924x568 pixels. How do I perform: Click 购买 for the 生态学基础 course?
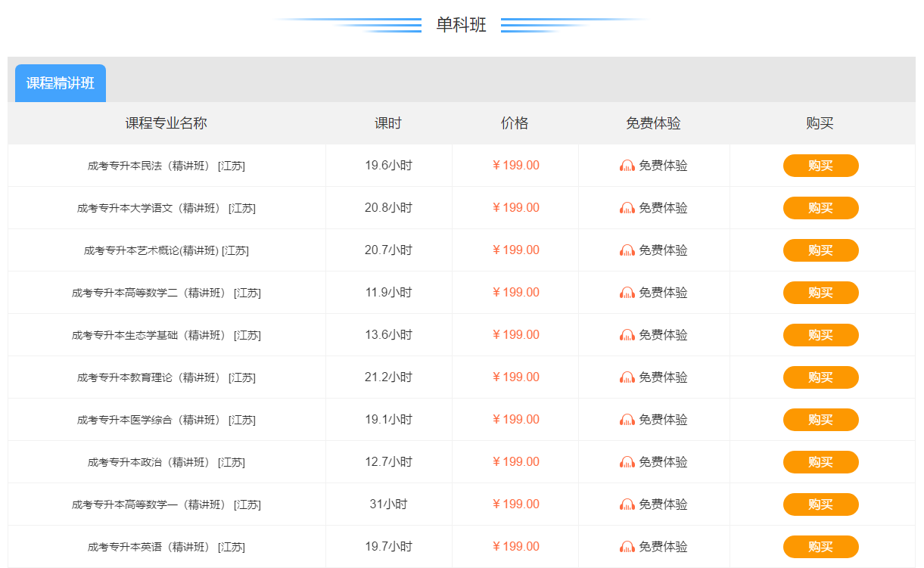pos(820,334)
